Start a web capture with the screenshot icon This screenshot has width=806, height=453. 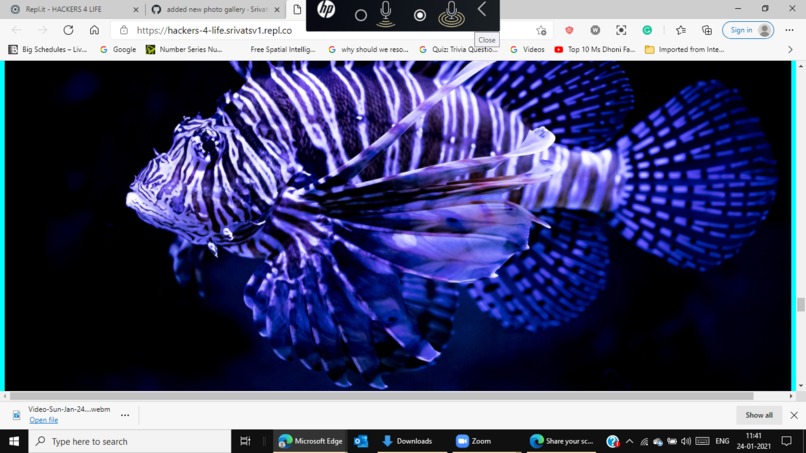(x=621, y=30)
